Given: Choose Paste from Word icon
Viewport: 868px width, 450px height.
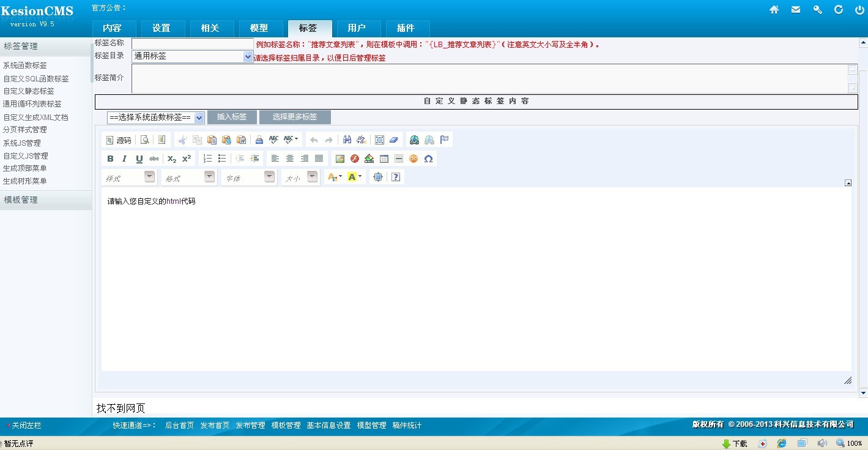Looking at the screenshot, I should coord(241,140).
